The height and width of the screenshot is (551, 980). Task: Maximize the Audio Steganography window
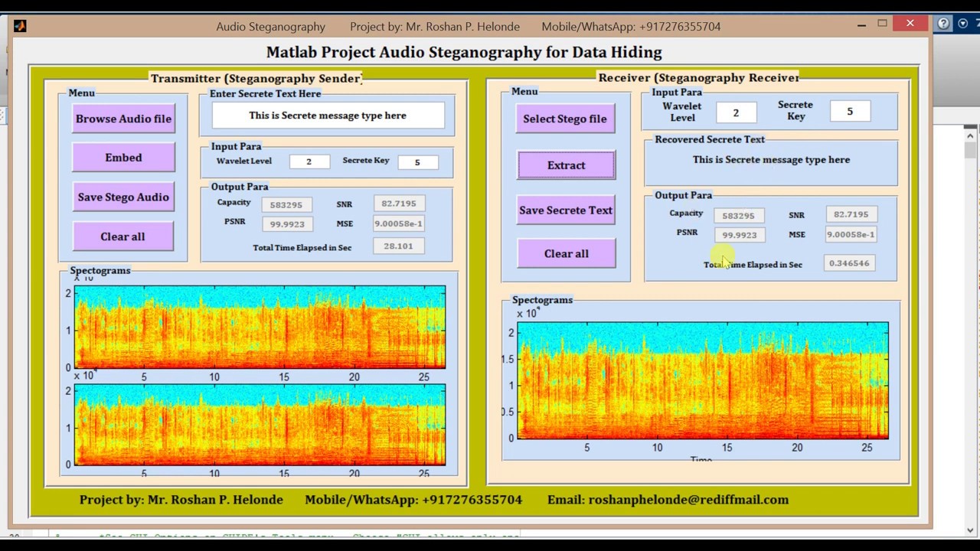[x=882, y=24]
